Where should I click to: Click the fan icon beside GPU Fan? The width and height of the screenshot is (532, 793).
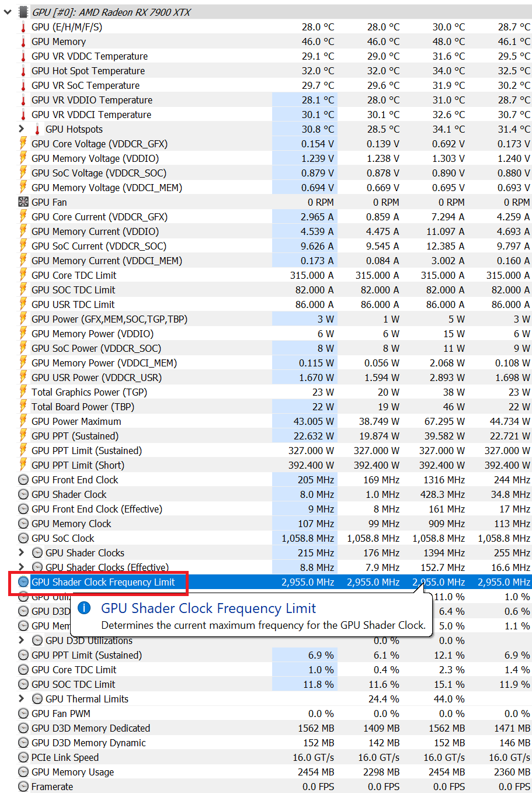[x=23, y=202]
